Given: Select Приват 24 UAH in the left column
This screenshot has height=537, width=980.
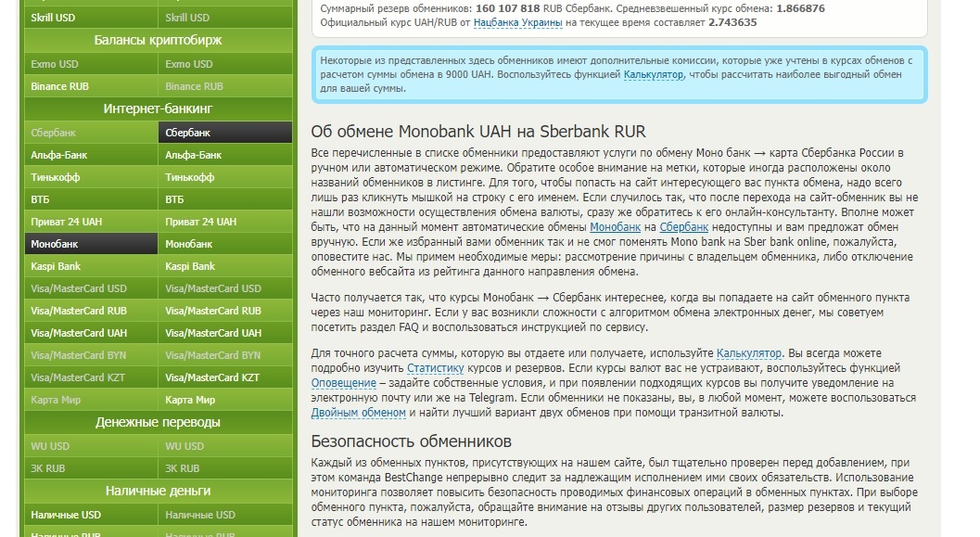Looking at the screenshot, I should (91, 222).
